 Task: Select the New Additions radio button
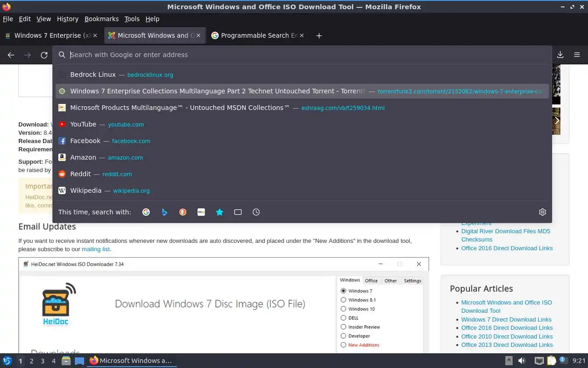(343, 345)
